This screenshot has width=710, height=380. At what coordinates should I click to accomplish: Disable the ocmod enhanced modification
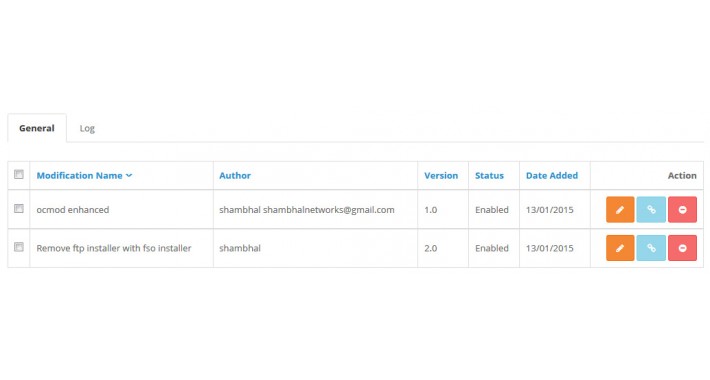682,210
